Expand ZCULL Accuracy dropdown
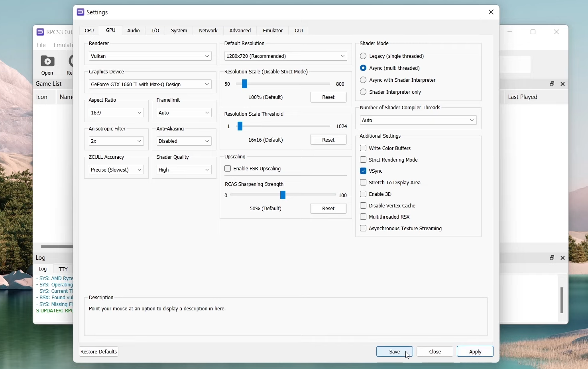Screen dimensions: 588x369 116,170
